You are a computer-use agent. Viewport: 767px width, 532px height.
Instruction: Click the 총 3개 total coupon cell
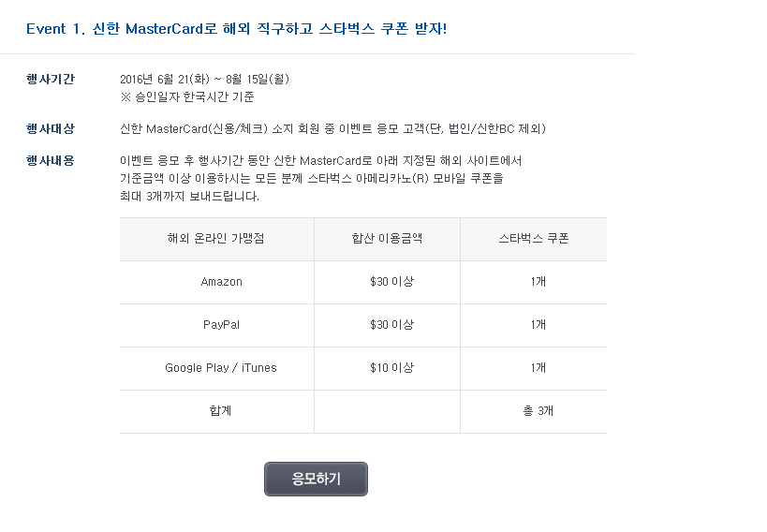click(538, 411)
